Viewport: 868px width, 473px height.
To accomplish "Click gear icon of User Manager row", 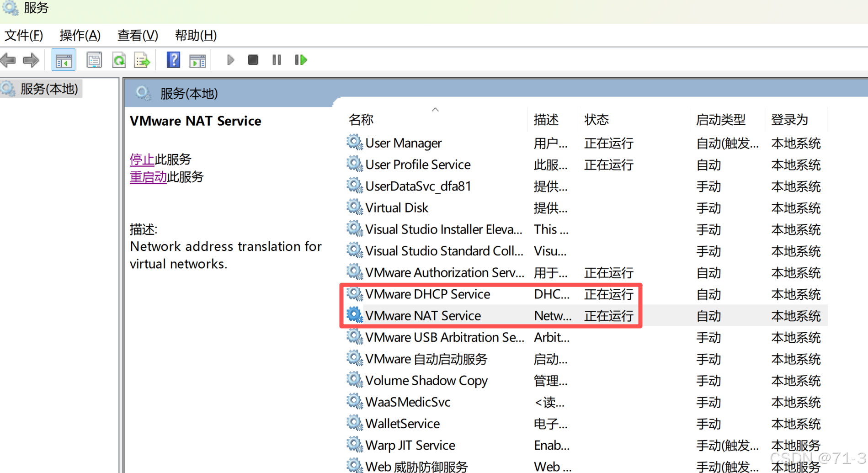I will (354, 143).
